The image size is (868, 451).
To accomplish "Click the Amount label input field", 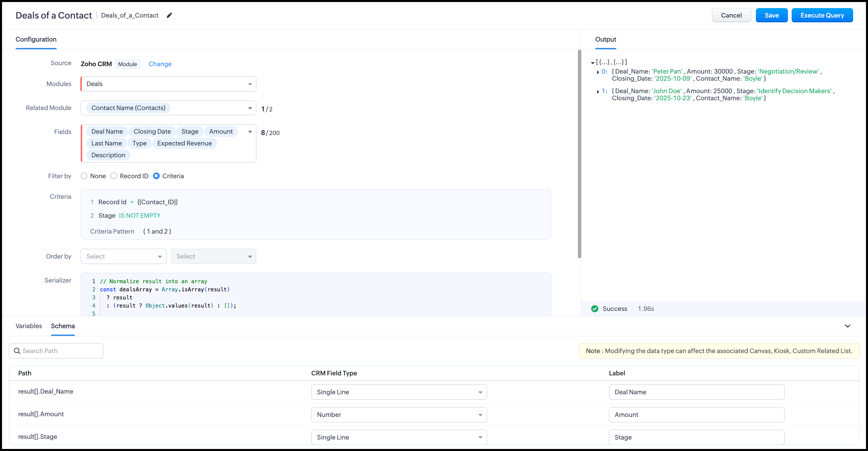I will (696, 415).
